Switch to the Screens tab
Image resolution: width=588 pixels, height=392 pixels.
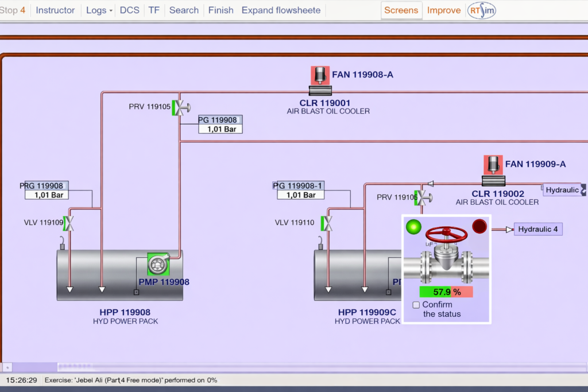401,10
